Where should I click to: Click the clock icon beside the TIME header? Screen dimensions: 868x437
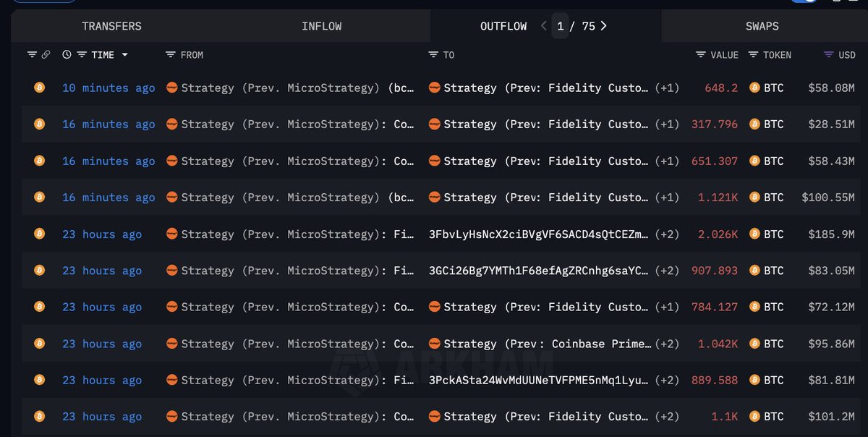coord(67,55)
